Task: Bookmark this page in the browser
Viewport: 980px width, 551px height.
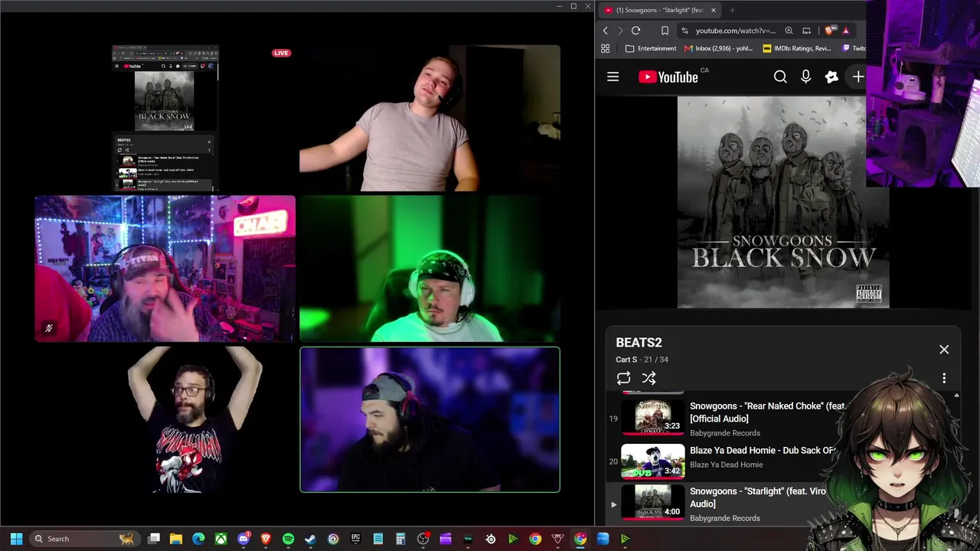Action: coord(665,31)
